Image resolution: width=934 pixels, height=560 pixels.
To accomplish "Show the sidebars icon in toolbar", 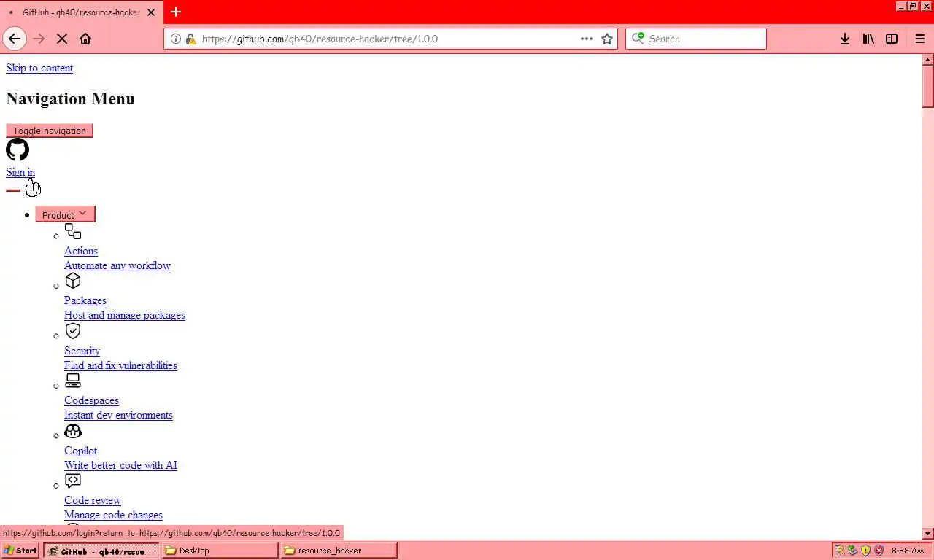I will 892,39.
